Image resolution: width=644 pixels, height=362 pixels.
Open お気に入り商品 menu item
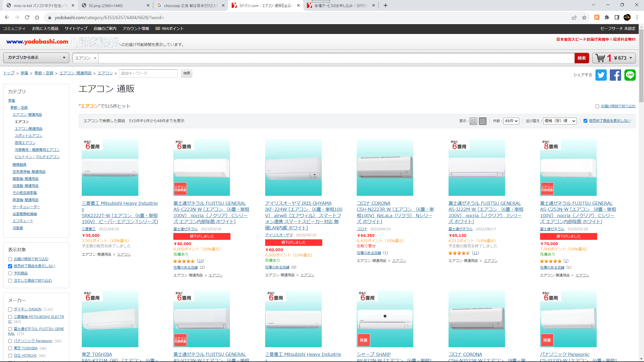click(x=45, y=29)
